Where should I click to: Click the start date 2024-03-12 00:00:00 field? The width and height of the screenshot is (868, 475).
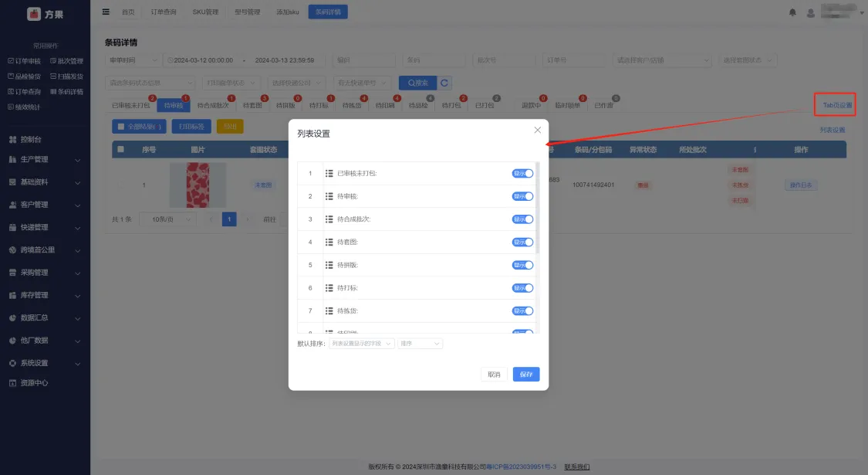click(203, 60)
